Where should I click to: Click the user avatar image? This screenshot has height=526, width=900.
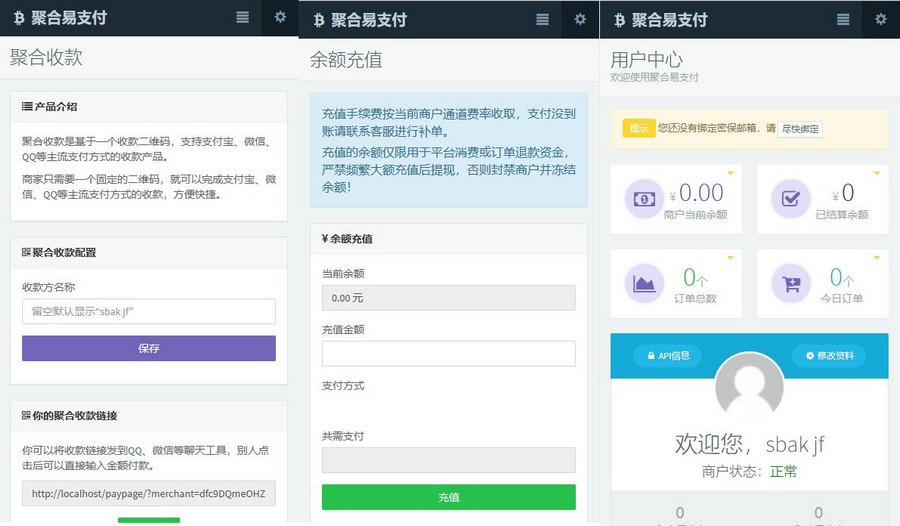(x=749, y=387)
